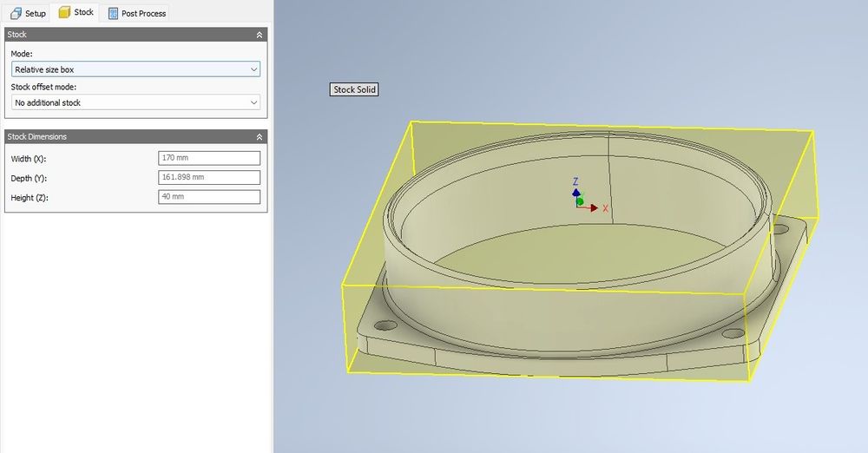
Task: Click the Width (X) field showing 170 mm
Action: [x=209, y=158]
